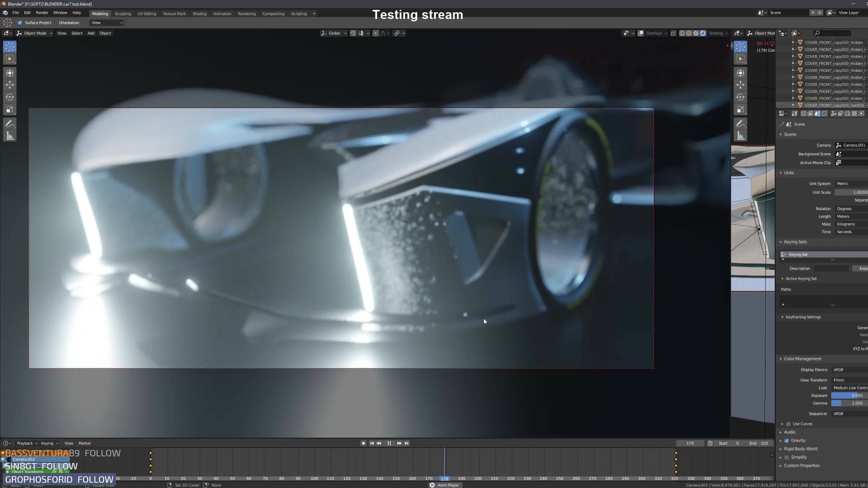Activate the Scale tool in main viewport
This screenshot has width=868, height=488.
pyautogui.click(x=9, y=109)
